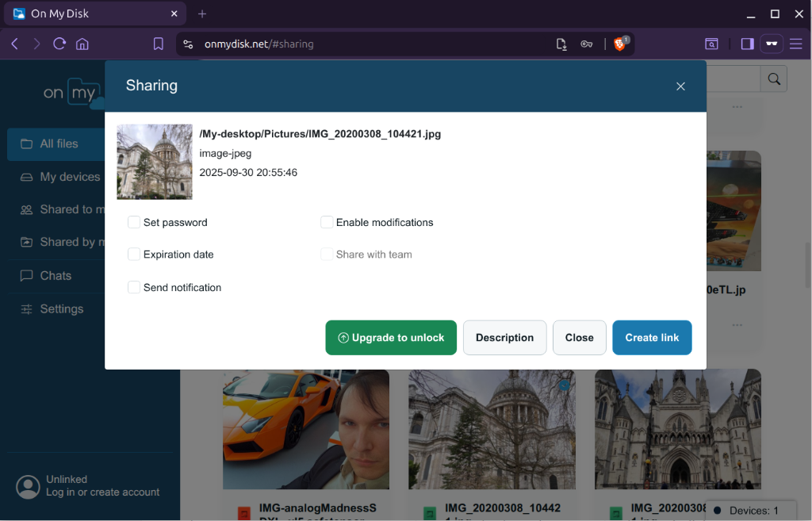Open a new browser tab

pos(202,14)
